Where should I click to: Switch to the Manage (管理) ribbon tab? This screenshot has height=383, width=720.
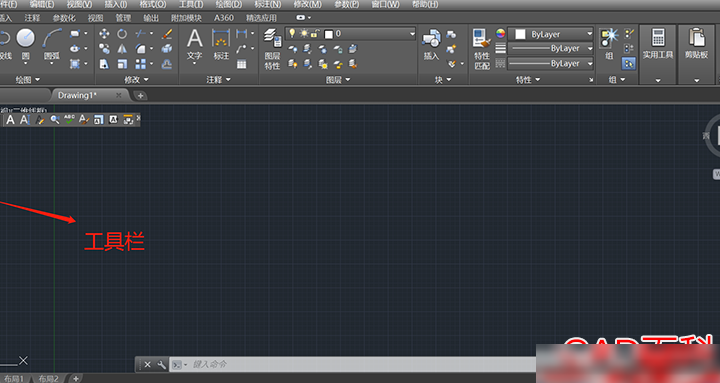pos(123,18)
